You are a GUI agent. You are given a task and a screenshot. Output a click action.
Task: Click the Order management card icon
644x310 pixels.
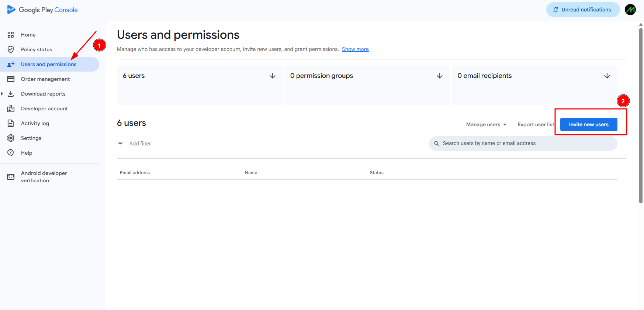(11, 79)
